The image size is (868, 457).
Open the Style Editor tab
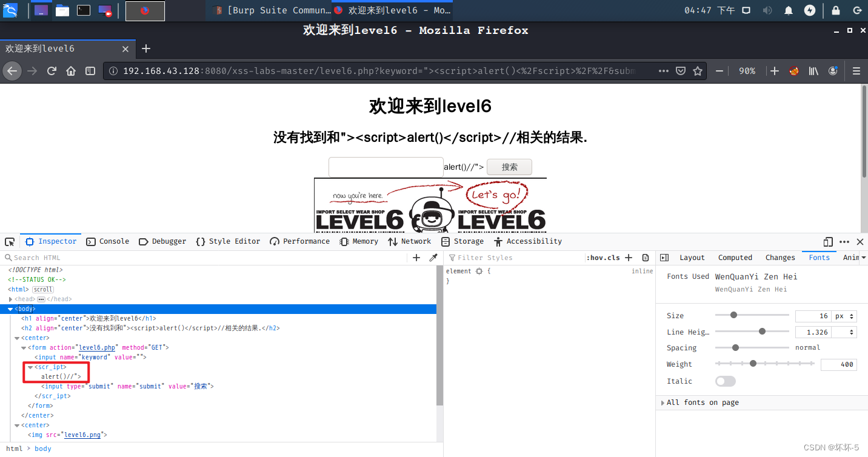pos(228,241)
